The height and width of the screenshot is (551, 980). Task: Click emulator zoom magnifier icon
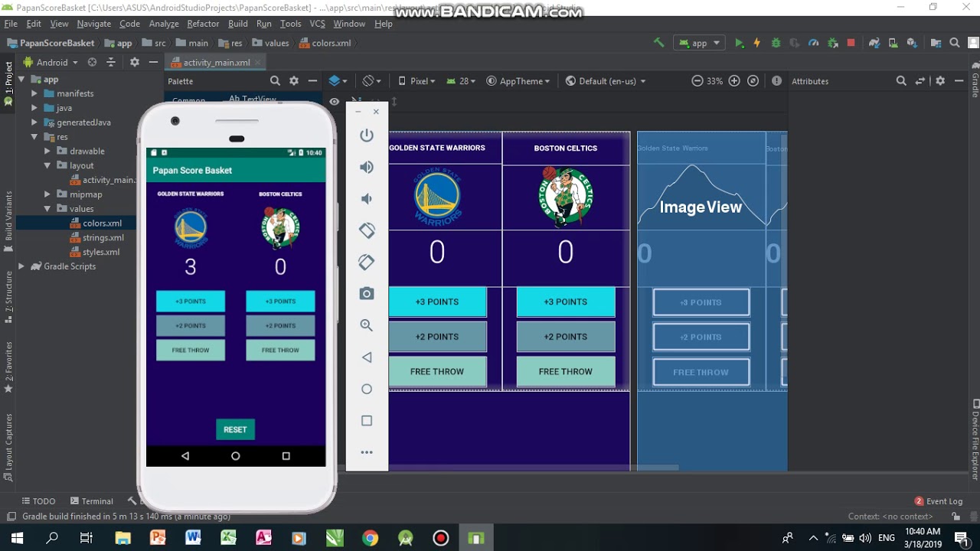367,325
